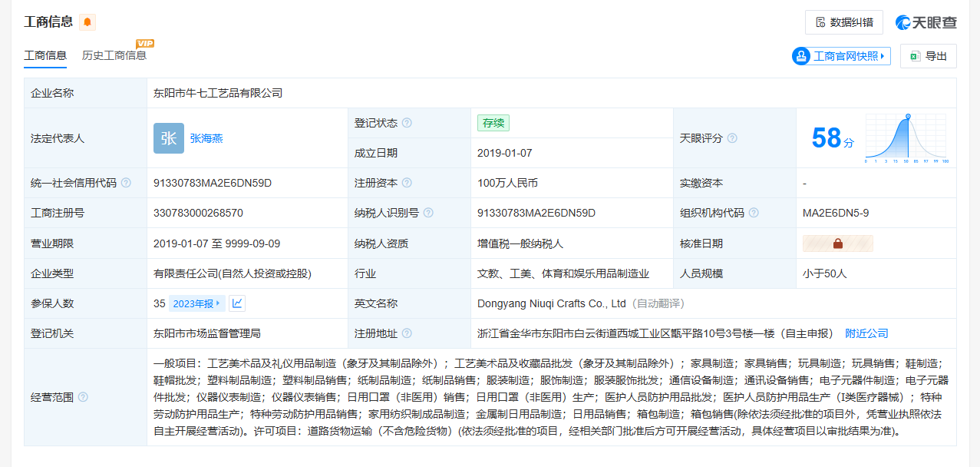Click the 附近公司 link

coord(866,333)
